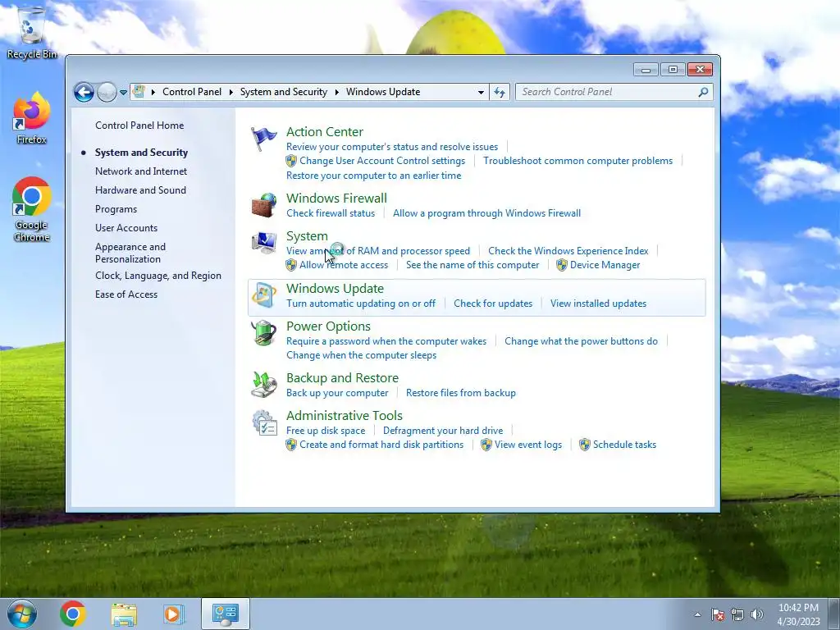840x630 pixels.
Task: Open Programs category in sidebar
Action: (x=116, y=209)
